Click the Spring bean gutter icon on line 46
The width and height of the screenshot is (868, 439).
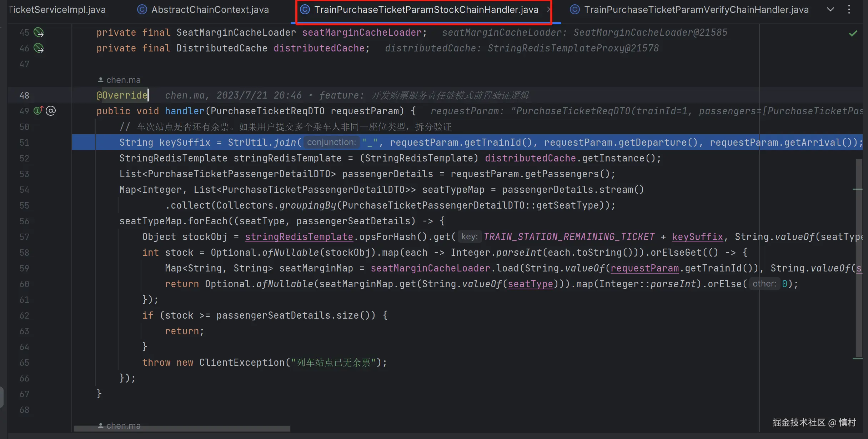coord(39,48)
